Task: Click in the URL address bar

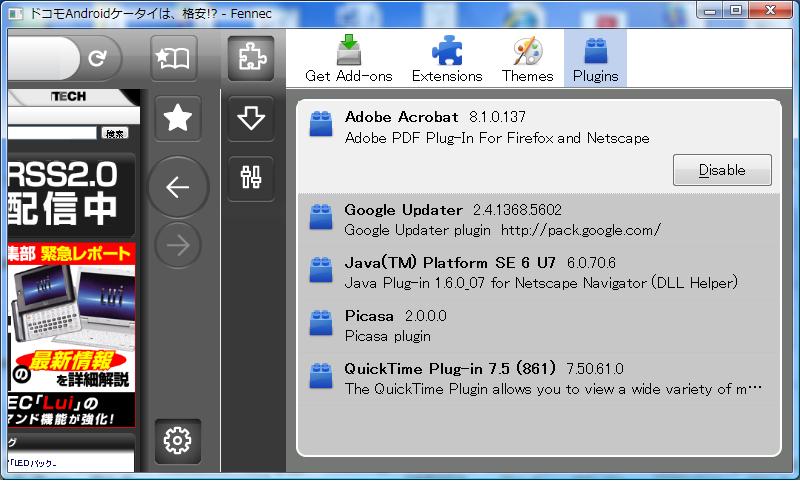Action: click(43, 58)
